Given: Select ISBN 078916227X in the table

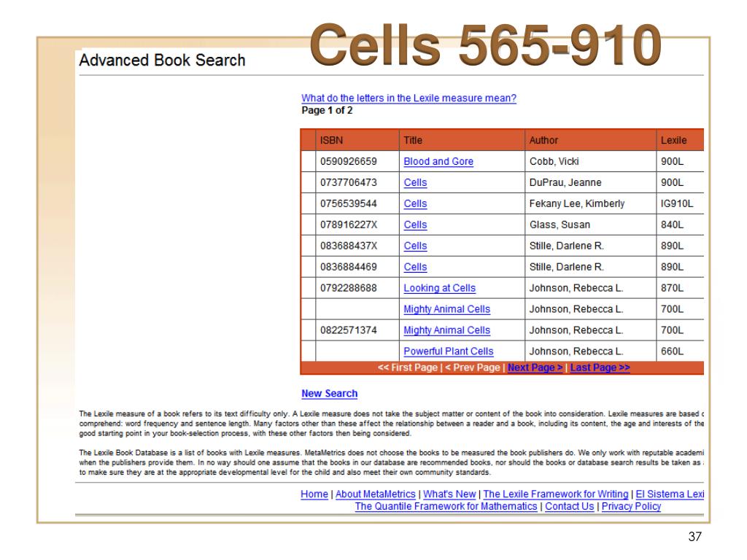Looking at the screenshot, I should point(349,225).
